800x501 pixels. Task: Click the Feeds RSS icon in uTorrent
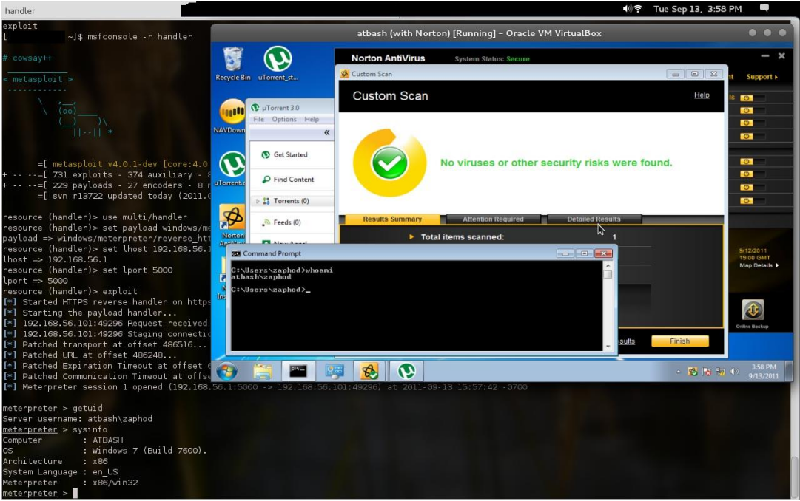click(266, 222)
